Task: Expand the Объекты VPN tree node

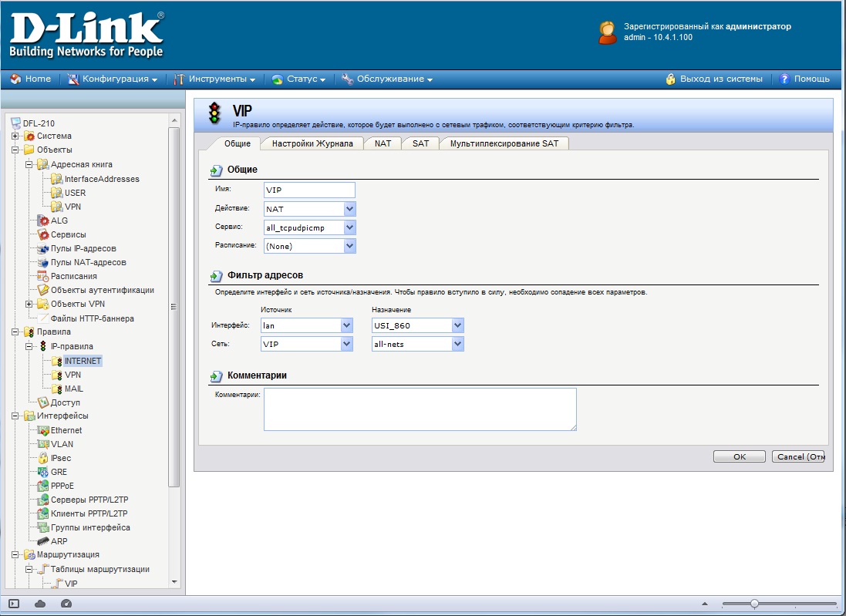Action: pyautogui.click(x=29, y=304)
